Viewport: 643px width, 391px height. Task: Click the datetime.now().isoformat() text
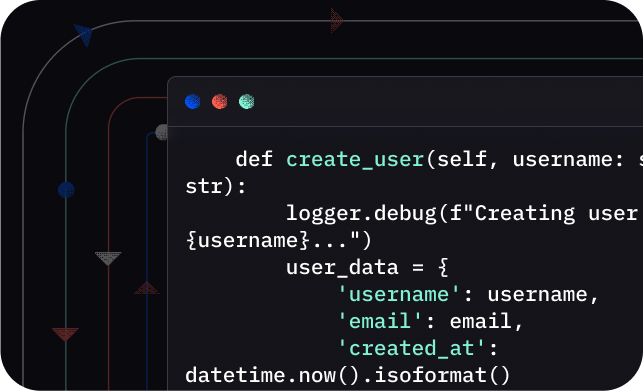[x=348, y=376]
